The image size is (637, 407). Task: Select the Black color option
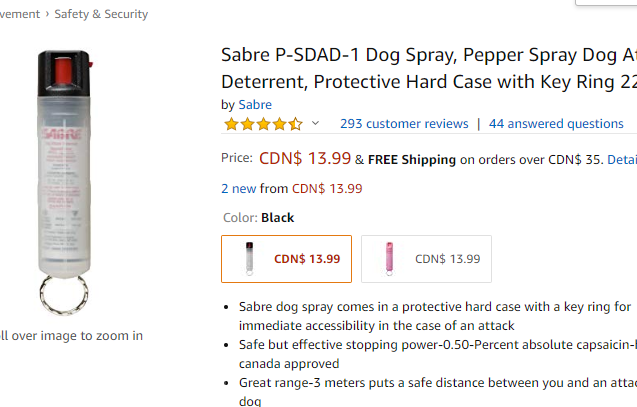(286, 259)
